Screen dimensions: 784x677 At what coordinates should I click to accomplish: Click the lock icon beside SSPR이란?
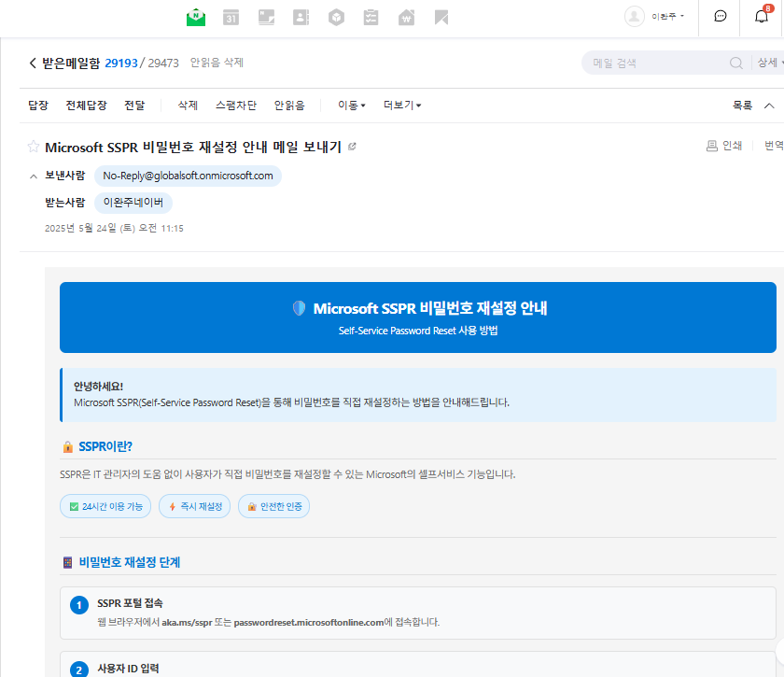tap(68, 447)
